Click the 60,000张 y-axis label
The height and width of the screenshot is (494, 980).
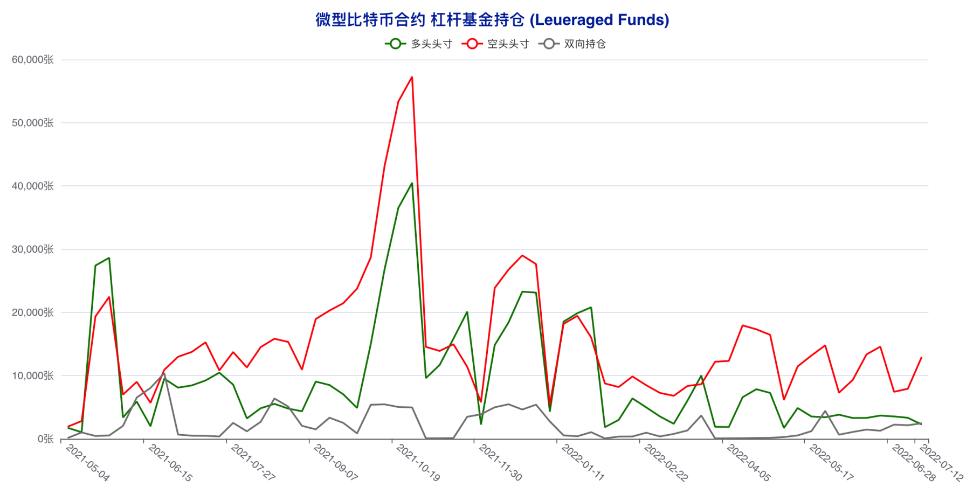[33, 60]
